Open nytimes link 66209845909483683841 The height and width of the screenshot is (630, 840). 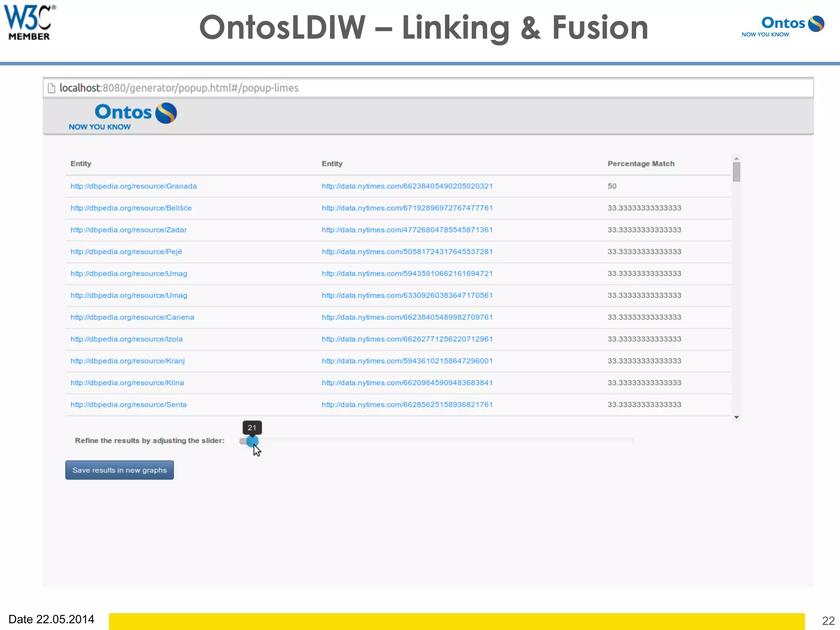click(x=407, y=383)
